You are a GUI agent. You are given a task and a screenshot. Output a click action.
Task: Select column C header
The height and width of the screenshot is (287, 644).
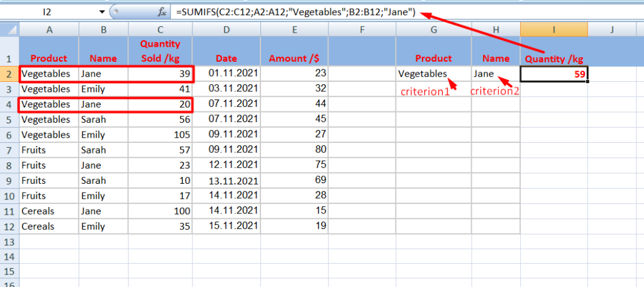160,30
